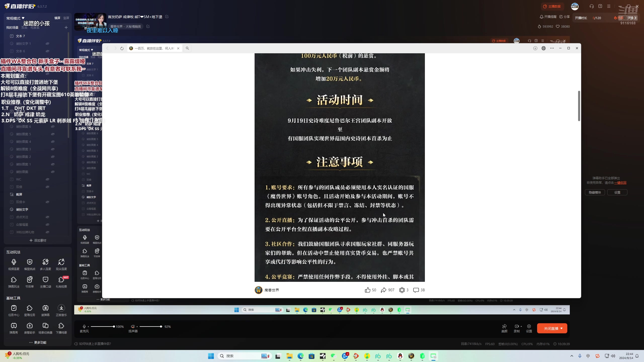The width and height of the screenshot is (644, 362).
Task: Expand 更多功能 in left panel
Action: (38, 342)
